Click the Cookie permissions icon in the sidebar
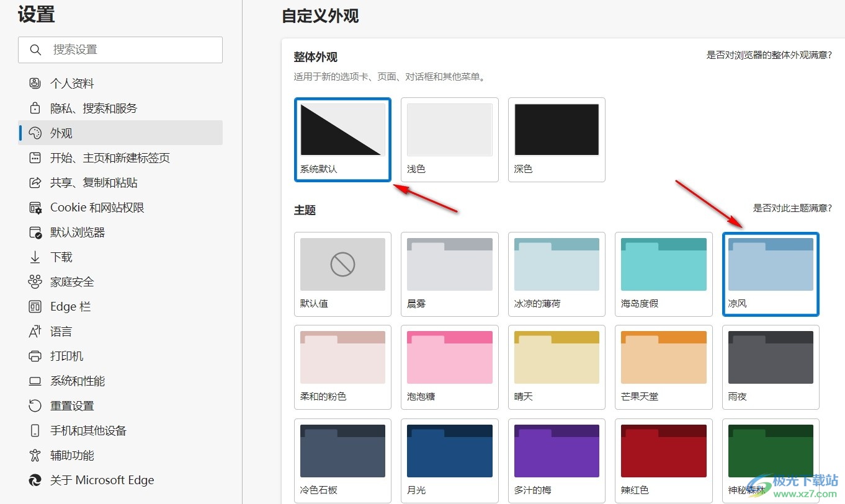Screen dimensions: 845x504 pyautogui.click(x=35, y=207)
